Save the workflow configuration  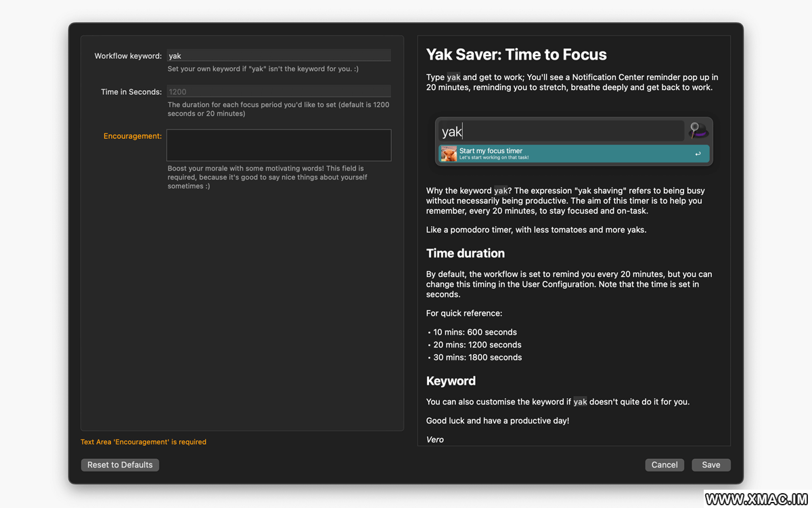[x=710, y=465]
